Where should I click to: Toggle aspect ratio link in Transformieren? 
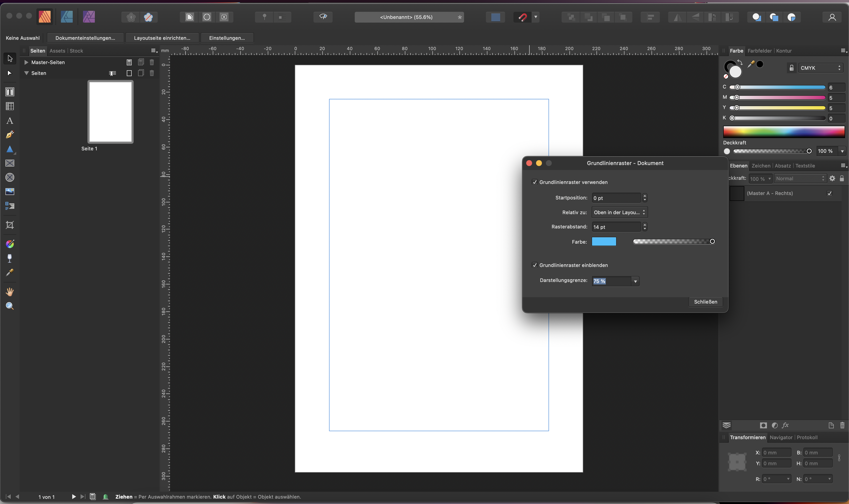pos(839,458)
